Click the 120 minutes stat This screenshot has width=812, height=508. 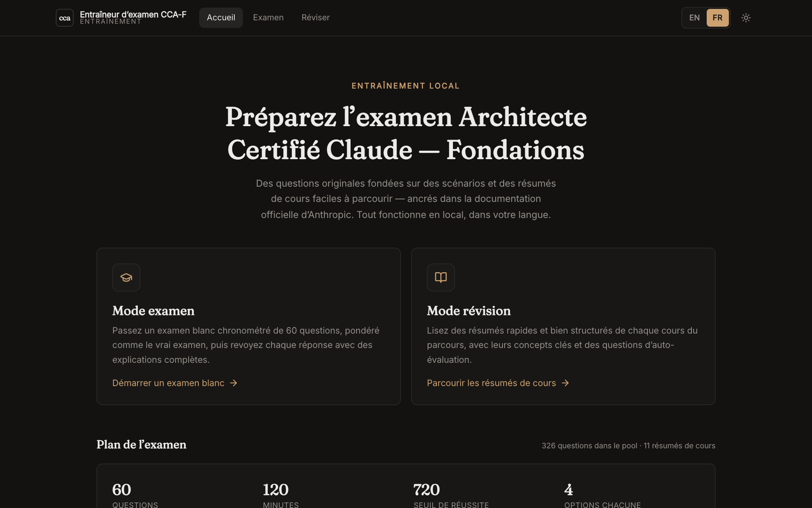[281, 495]
